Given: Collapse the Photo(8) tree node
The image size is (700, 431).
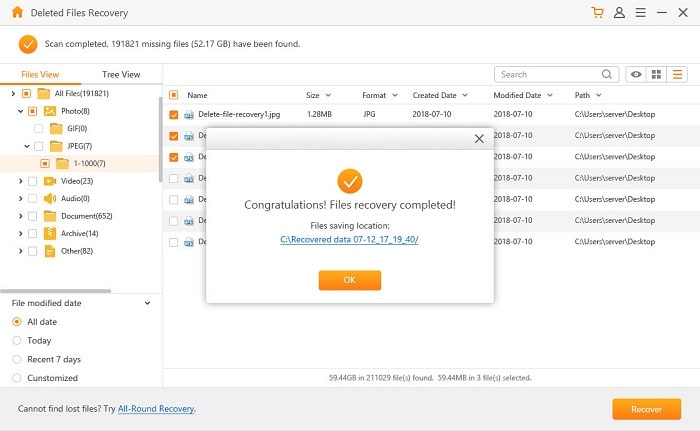Looking at the screenshot, I should 21,111.
